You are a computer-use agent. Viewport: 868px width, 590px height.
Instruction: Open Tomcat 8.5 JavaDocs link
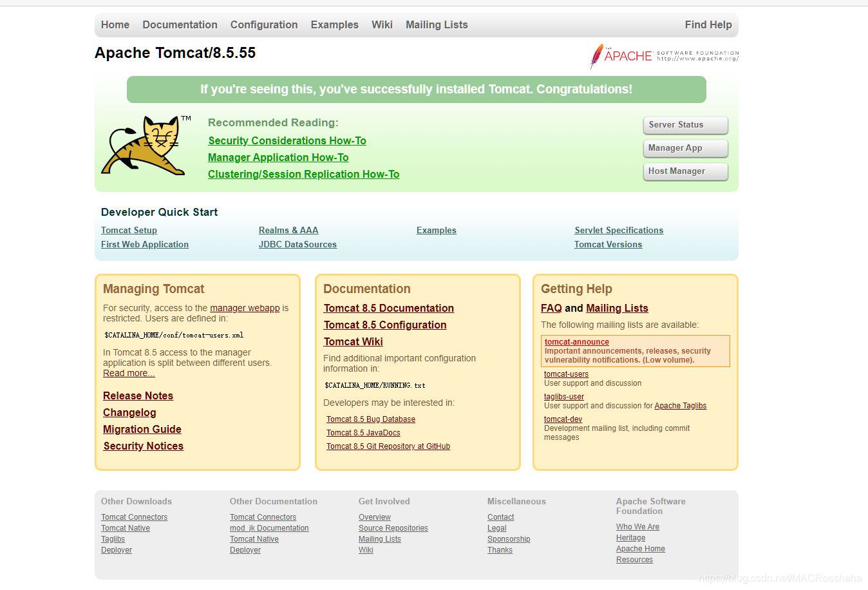point(363,433)
